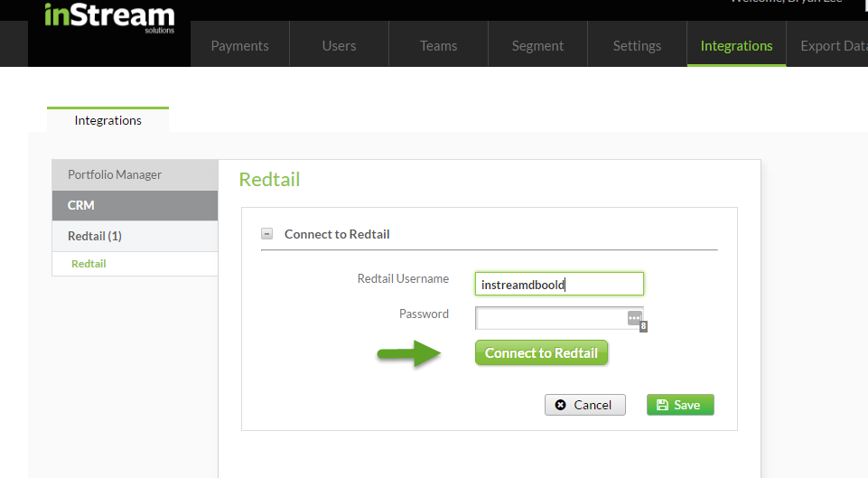This screenshot has width=868, height=478.
Task: Click the Connect to Redtail button
Action: pos(541,352)
